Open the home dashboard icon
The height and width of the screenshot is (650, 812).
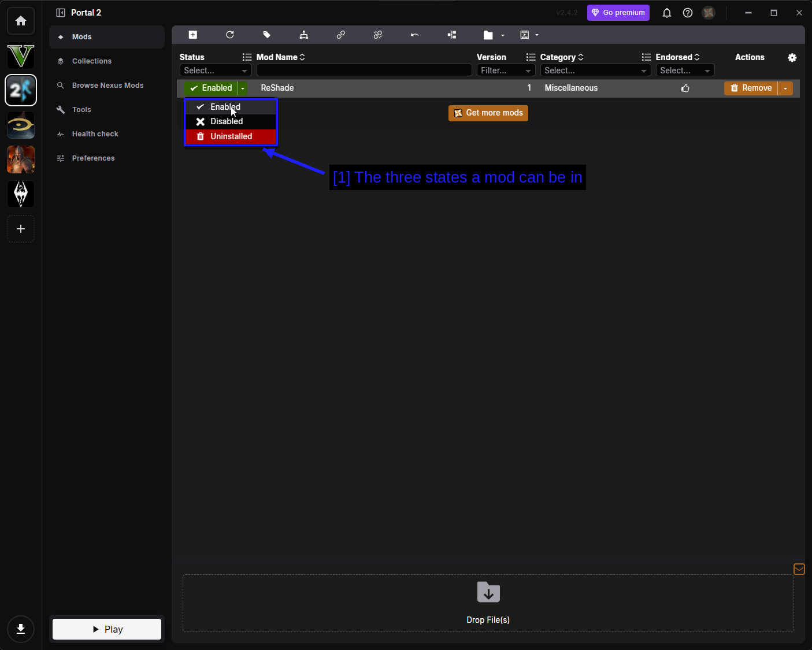point(21,21)
